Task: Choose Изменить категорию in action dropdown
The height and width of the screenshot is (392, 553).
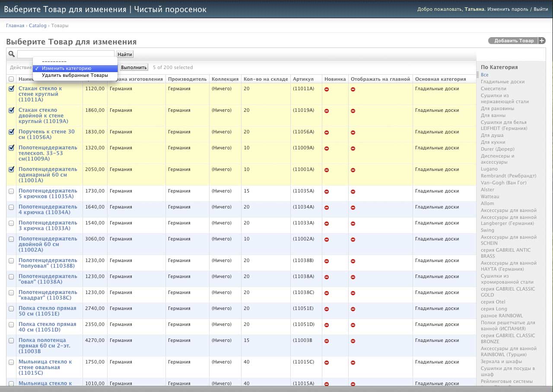Action: pyautogui.click(x=75, y=68)
